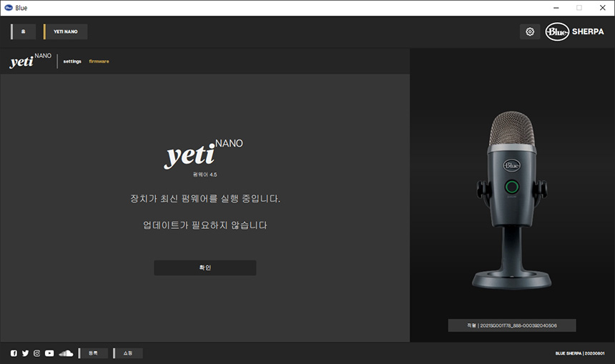The height and width of the screenshot is (364, 615).
Task: Confirm with the 확인 button
Action: (205, 267)
